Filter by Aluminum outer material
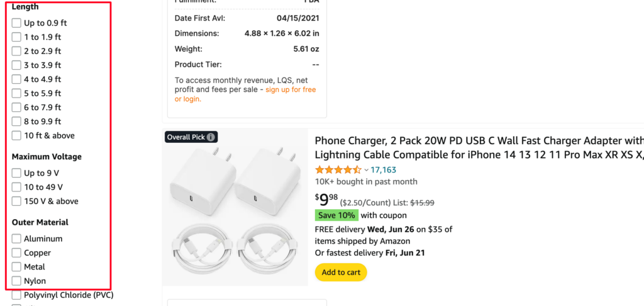Viewport: 644px width, 306px height. point(16,239)
